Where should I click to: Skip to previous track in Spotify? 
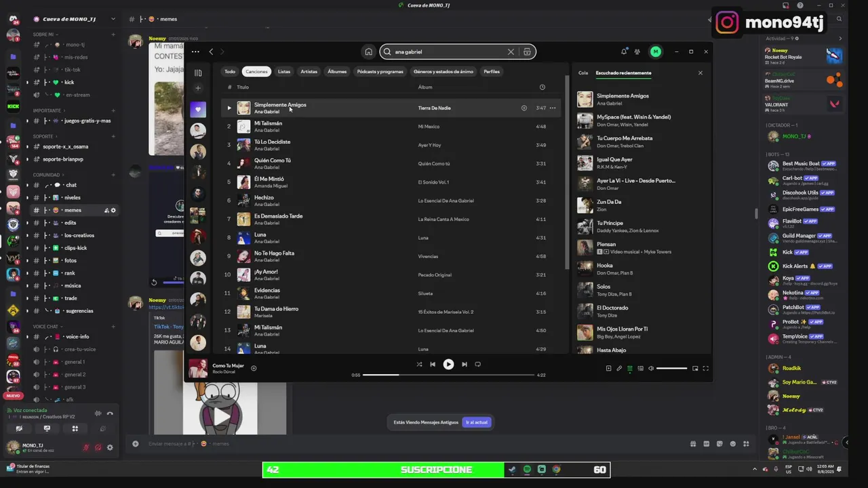click(x=433, y=364)
